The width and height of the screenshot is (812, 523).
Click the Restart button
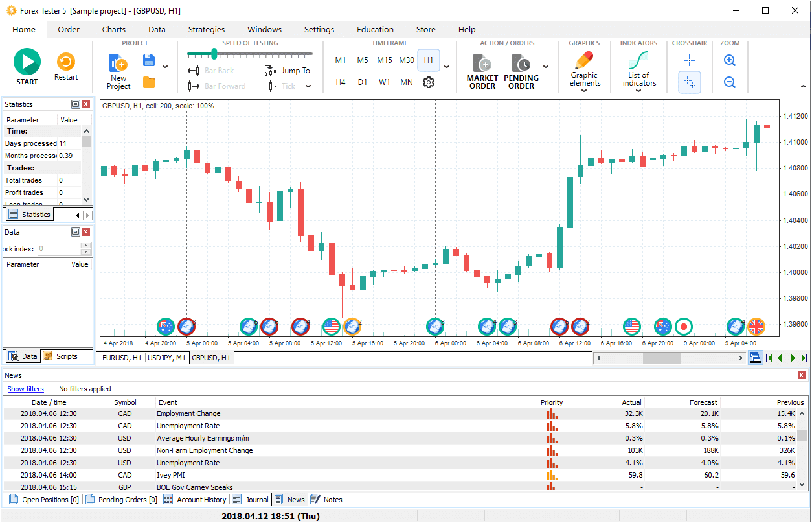(65, 63)
